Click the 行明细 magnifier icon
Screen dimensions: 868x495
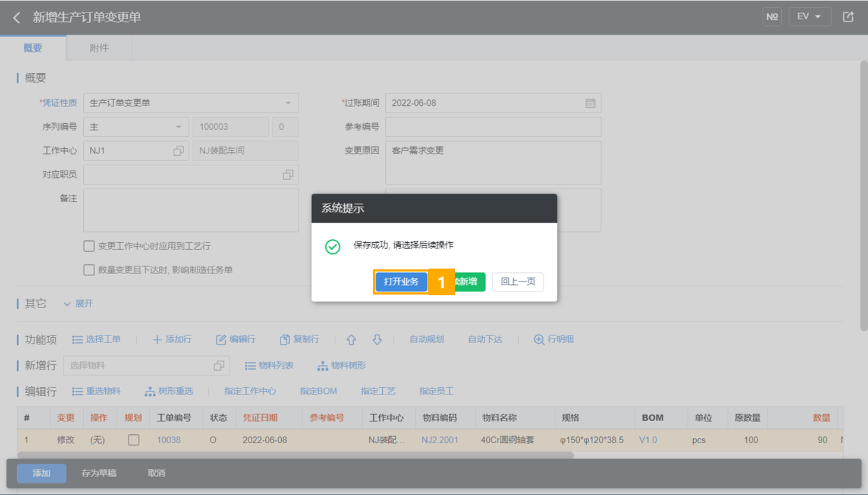point(539,339)
